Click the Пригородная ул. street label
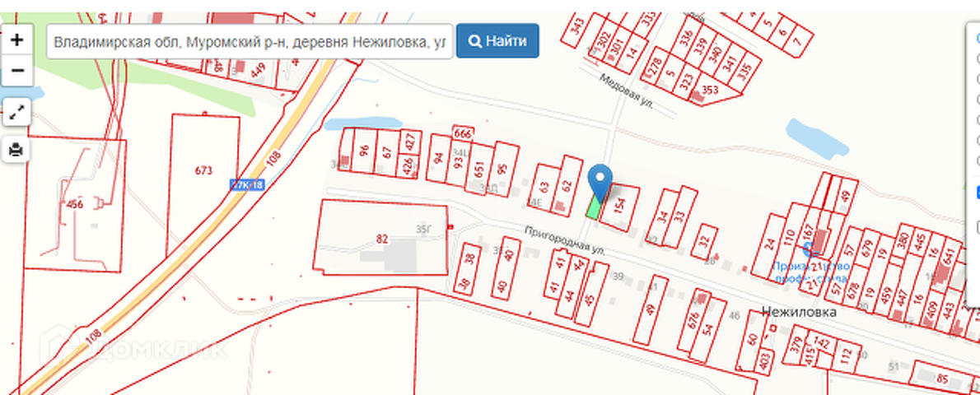This screenshot has width=980, height=395. [566, 240]
